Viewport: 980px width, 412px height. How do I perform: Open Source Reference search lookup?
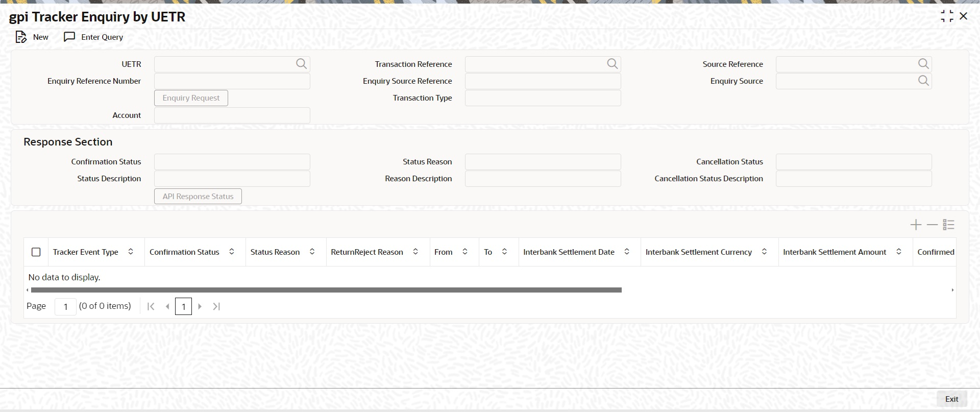[x=923, y=64]
